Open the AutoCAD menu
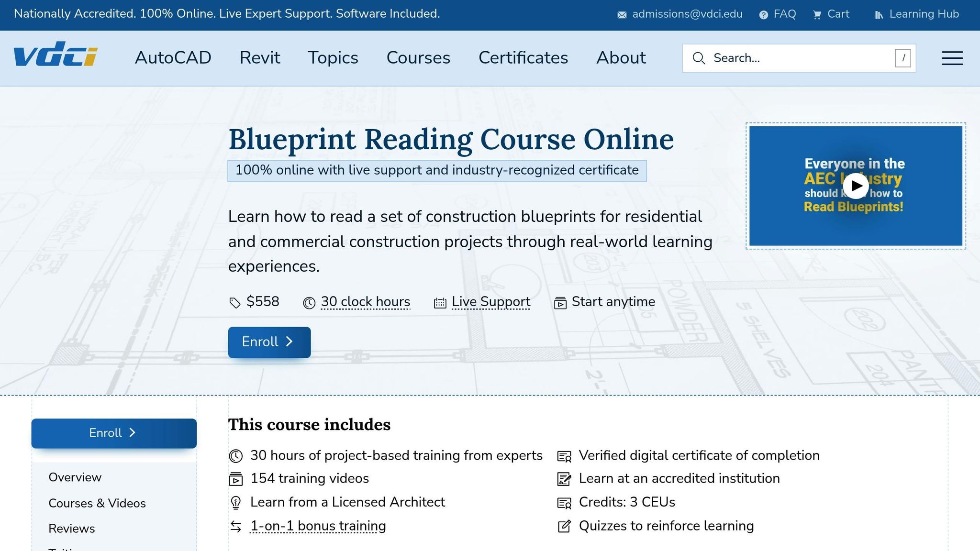980x551 pixels. 173,58
